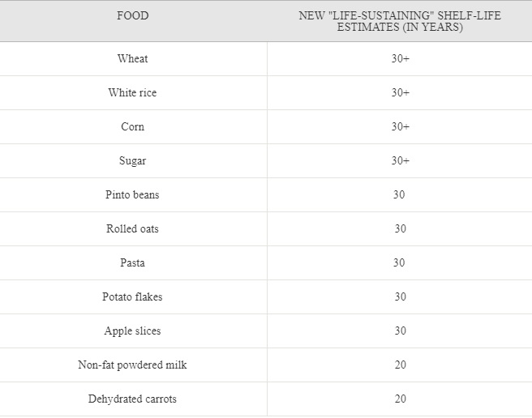The width and height of the screenshot is (532, 418).
Task: Click the 30+ value for Sugar
Action: click(x=401, y=160)
